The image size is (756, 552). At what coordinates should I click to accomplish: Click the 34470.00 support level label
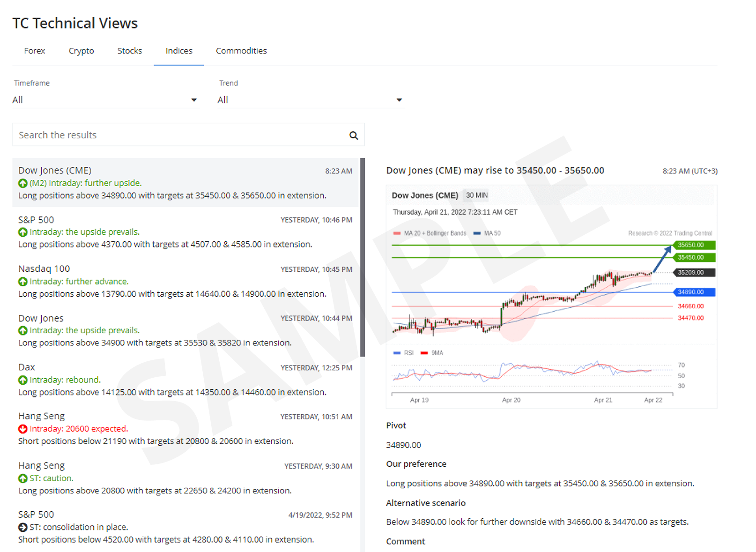(x=691, y=318)
